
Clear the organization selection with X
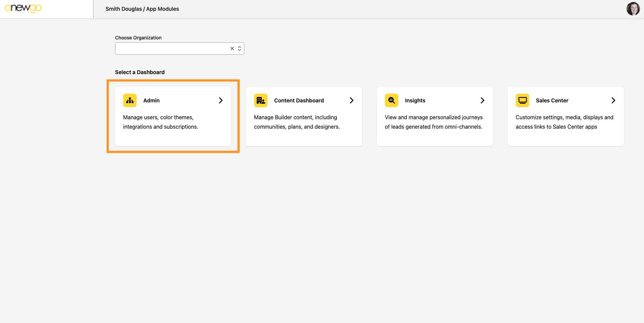point(232,49)
